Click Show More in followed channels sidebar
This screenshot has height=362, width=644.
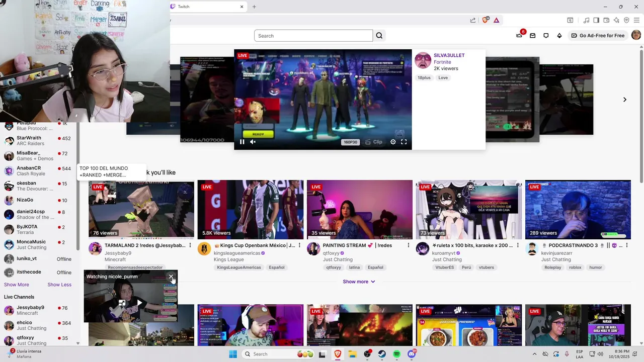tap(17, 285)
